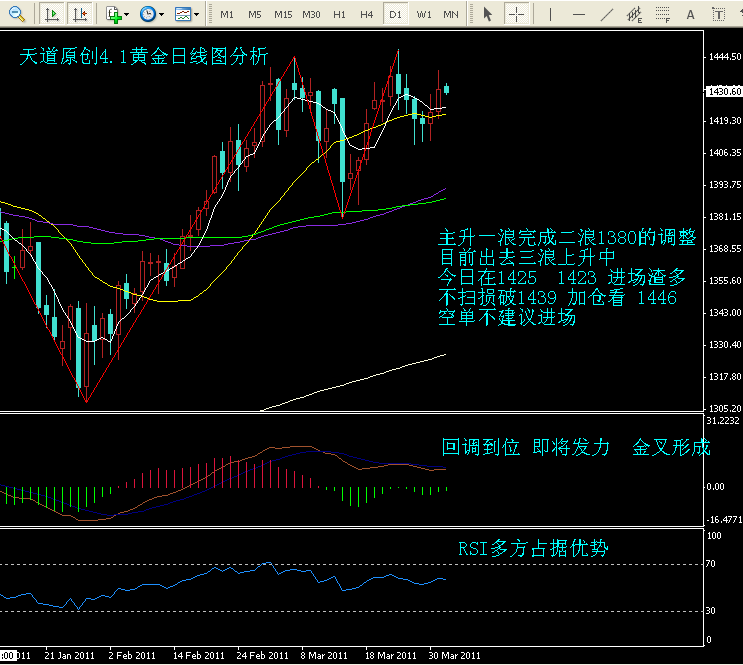Image resolution: width=743 pixels, height=665 pixels.
Task: Select the vertical line tool
Action: [x=550, y=15]
